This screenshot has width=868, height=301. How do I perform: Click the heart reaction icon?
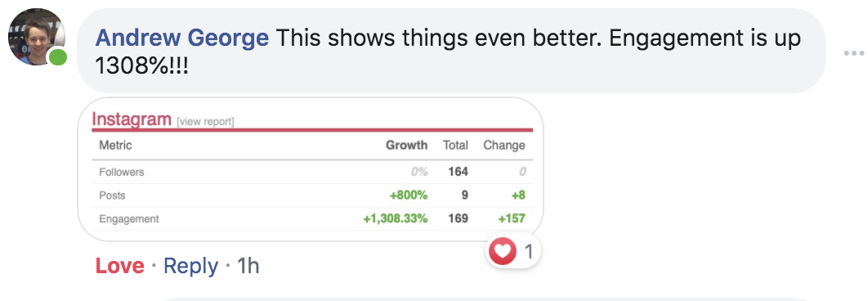click(502, 252)
